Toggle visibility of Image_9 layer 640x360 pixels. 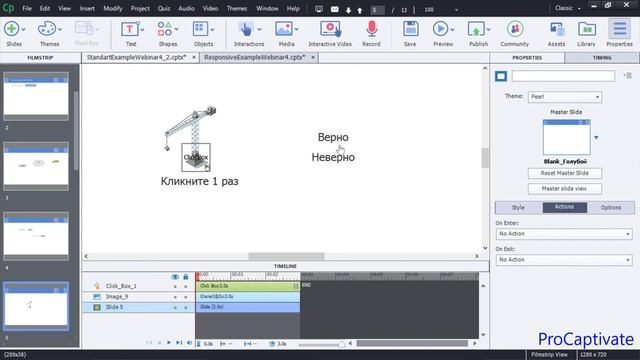point(176,297)
